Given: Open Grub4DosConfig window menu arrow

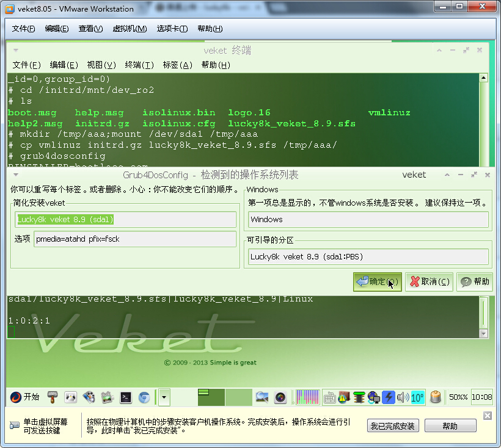Looking at the screenshot, I should [16, 175].
